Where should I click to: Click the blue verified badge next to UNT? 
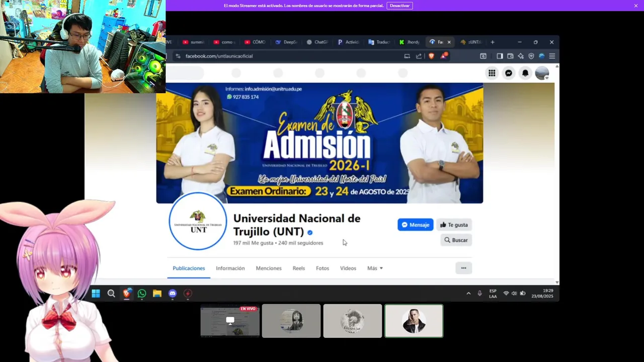310,232
